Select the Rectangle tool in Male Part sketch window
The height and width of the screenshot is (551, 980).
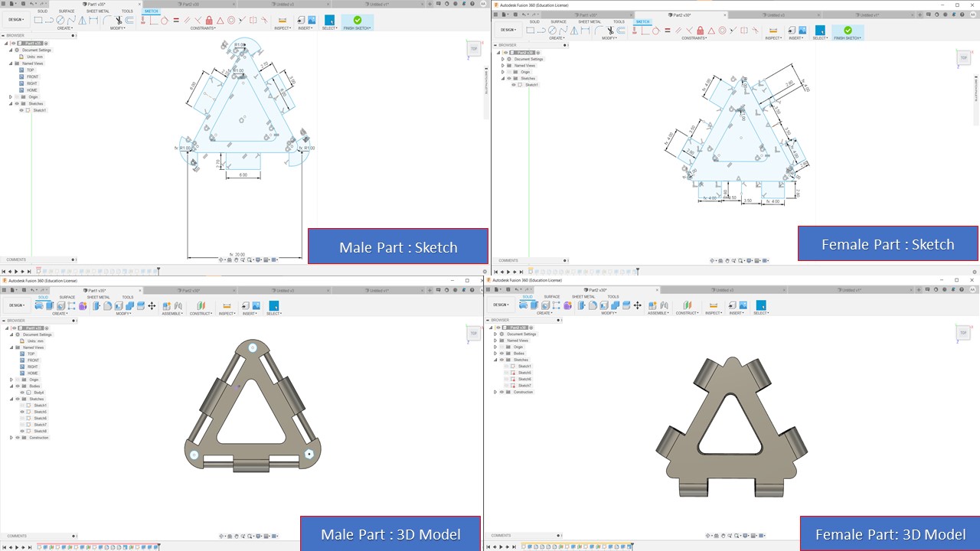(x=38, y=20)
